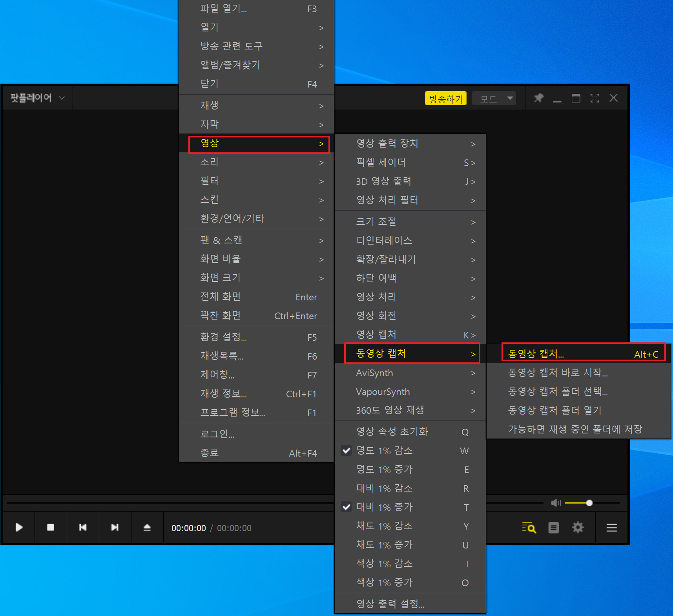Expand VapourSynth submenu
Screen dimensions: 673x616
pos(410,392)
